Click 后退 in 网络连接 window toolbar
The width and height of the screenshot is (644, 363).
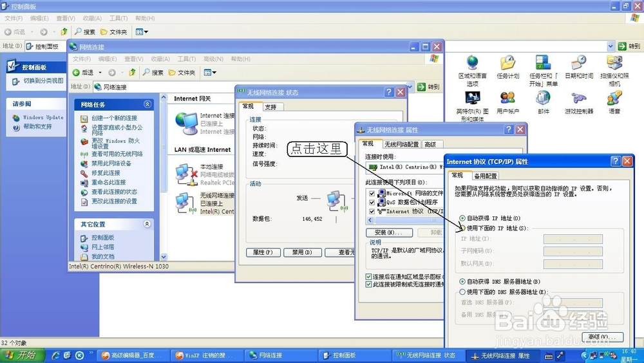(83, 72)
